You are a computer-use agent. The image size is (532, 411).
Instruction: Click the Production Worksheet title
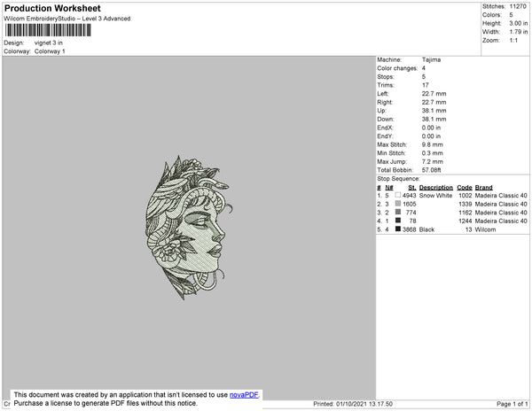52,8
